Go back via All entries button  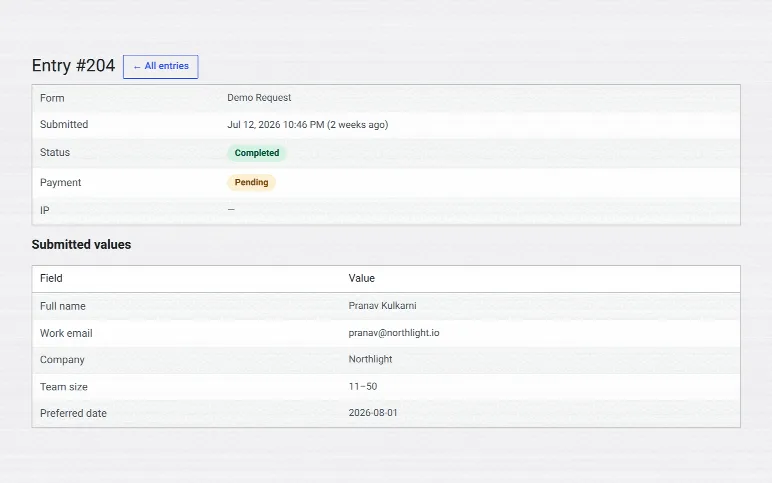161,66
